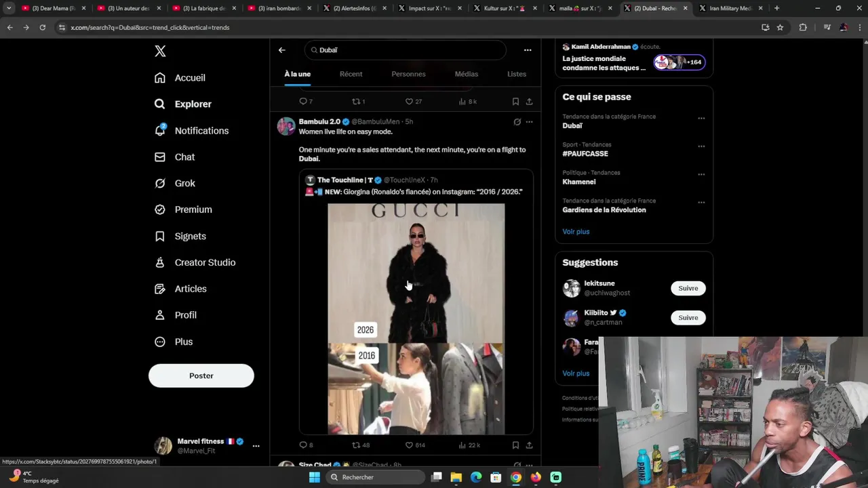Open Marvel fitness account options menu
This screenshot has height=488, width=868.
(256, 446)
